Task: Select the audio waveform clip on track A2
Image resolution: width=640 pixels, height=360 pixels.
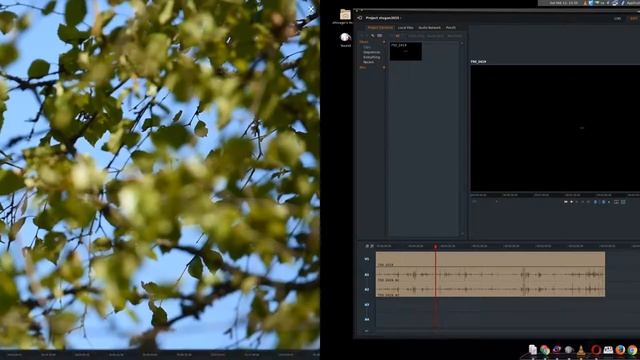Action: point(490,289)
